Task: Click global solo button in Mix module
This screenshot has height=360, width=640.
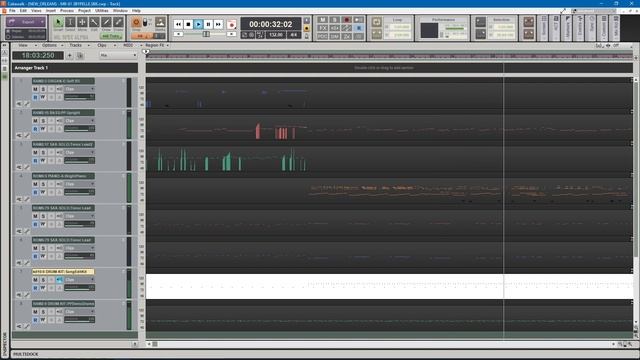Action: point(334,20)
